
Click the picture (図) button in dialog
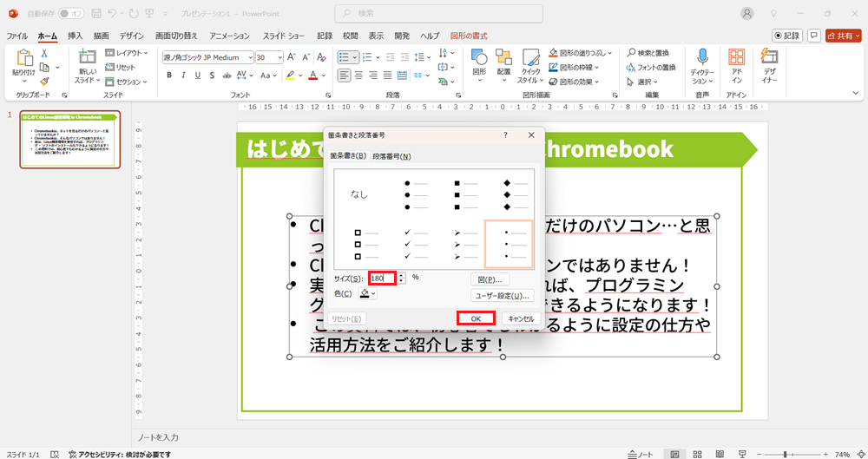[490, 279]
